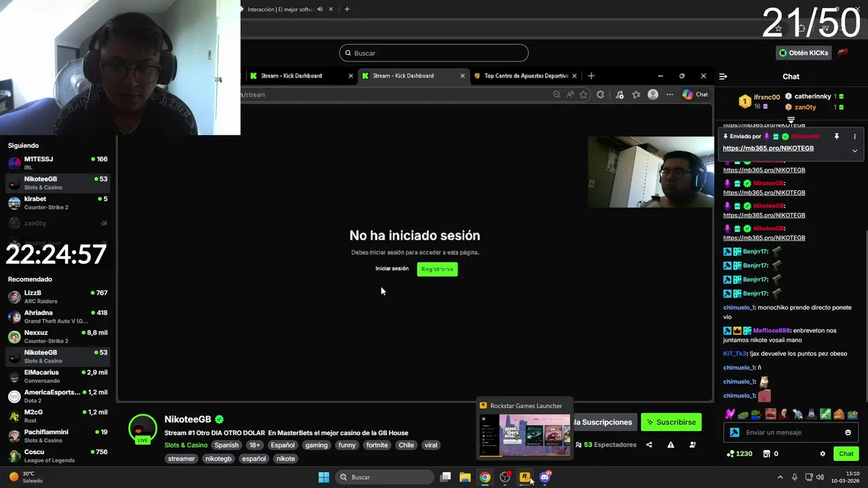Click Iniciar sesión in the streamed page

coord(392,268)
